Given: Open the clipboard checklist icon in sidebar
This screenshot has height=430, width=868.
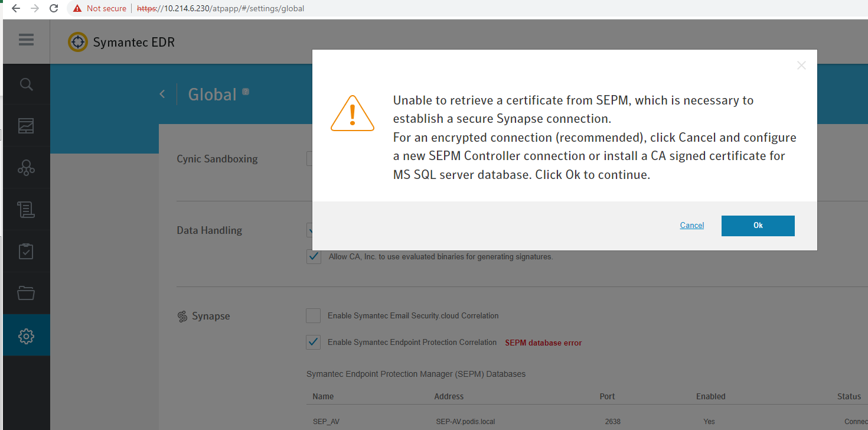Looking at the screenshot, I should 26,251.
